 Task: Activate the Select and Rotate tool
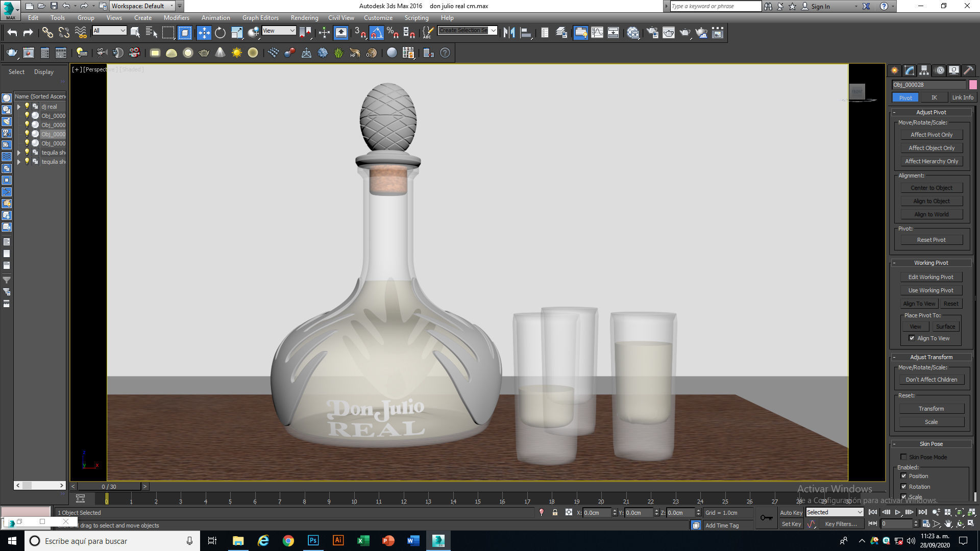coord(220,33)
